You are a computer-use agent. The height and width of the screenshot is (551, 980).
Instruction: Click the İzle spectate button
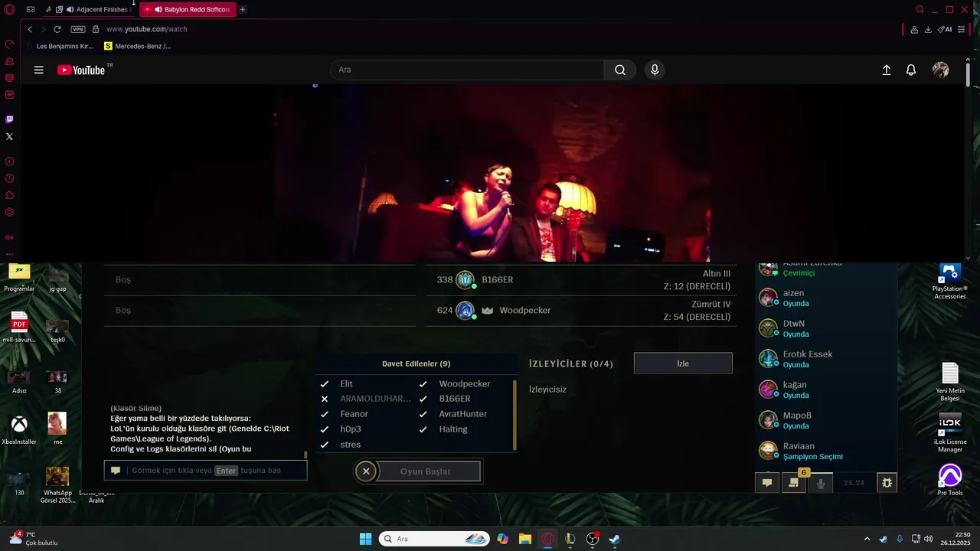click(683, 364)
